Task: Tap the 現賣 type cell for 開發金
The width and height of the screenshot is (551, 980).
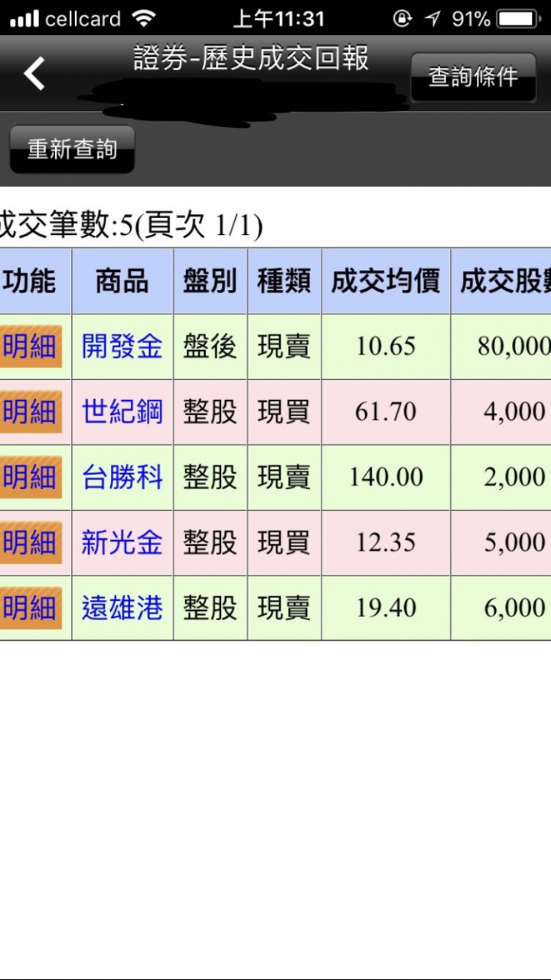Action: [x=284, y=347]
